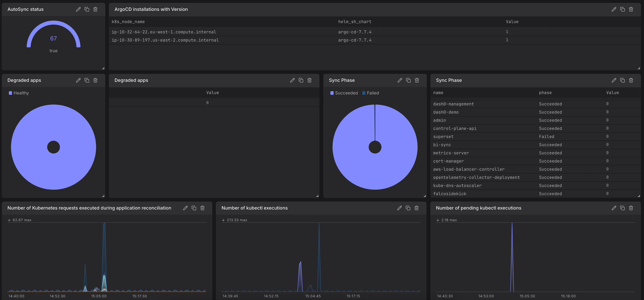Select the control-plane-api row name
Viewport: 644px width, 300px height.
[x=454, y=128]
